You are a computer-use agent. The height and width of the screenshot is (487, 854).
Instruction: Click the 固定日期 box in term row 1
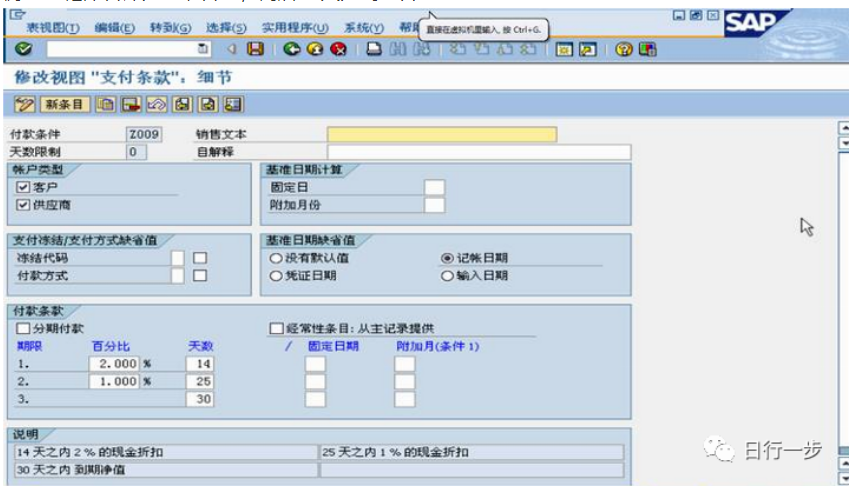click(315, 364)
